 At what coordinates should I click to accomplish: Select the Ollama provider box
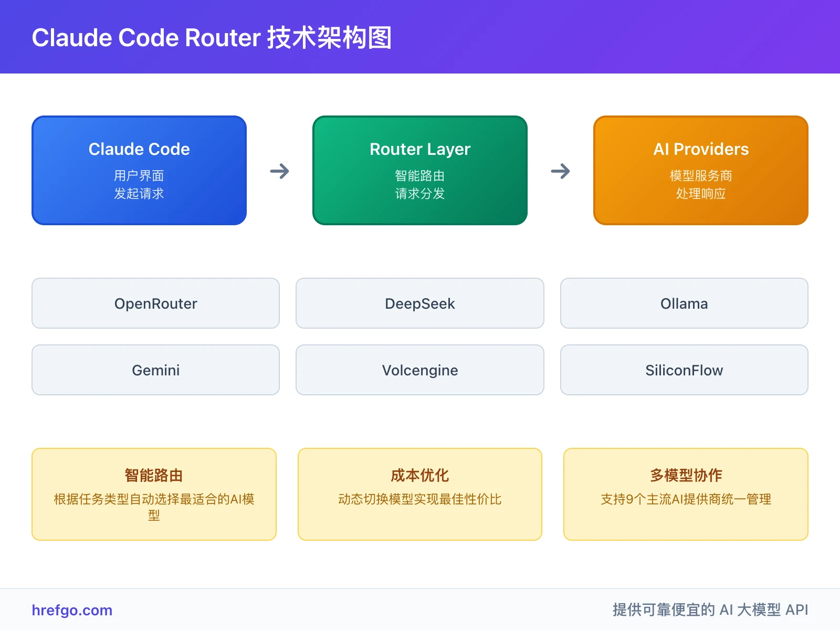684,303
